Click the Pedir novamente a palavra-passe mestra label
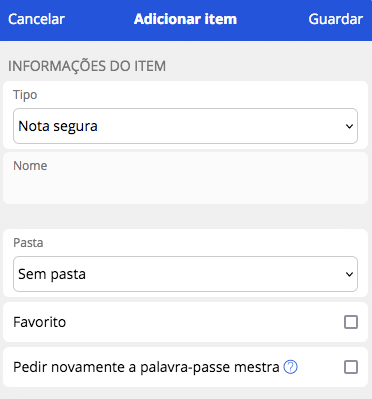Viewport: 372px width, 399px height. pyautogui.click(x=146, y=367)
